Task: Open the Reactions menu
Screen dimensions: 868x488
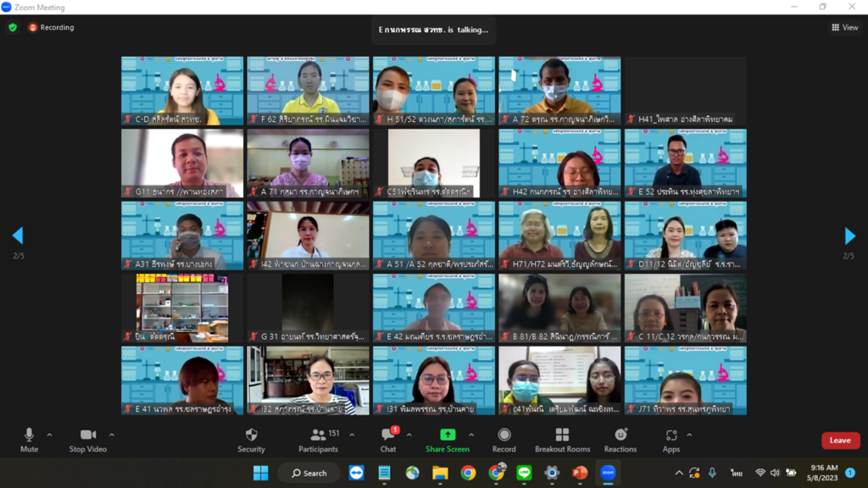Action: pyautogui.click(x=620, y=439)
